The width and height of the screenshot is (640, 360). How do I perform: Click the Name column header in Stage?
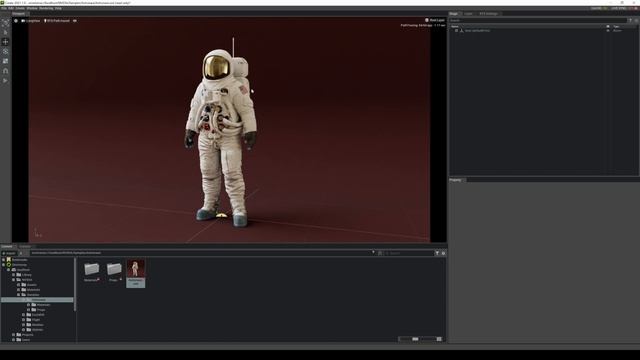(x=455, y=27)
